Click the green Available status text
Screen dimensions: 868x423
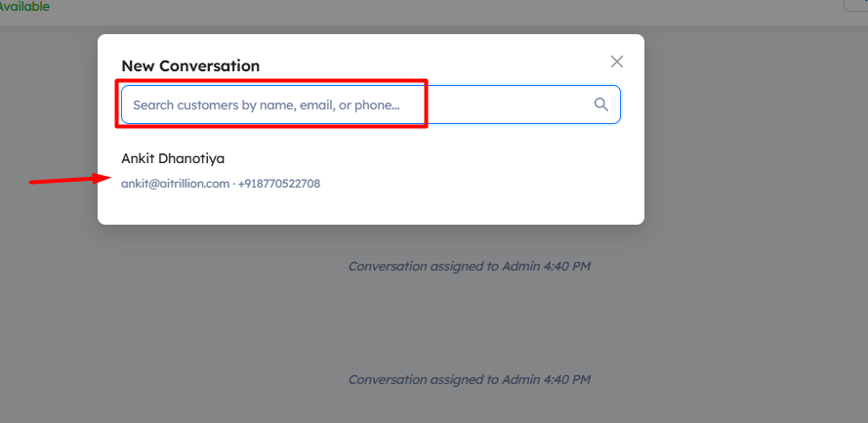point(24,7)
